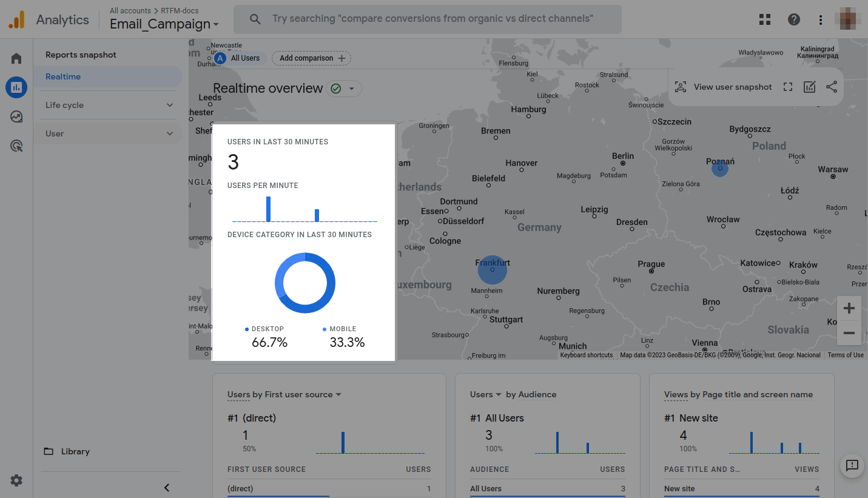Open the Help question mark icon
The image size is (868, 498).
793,19
